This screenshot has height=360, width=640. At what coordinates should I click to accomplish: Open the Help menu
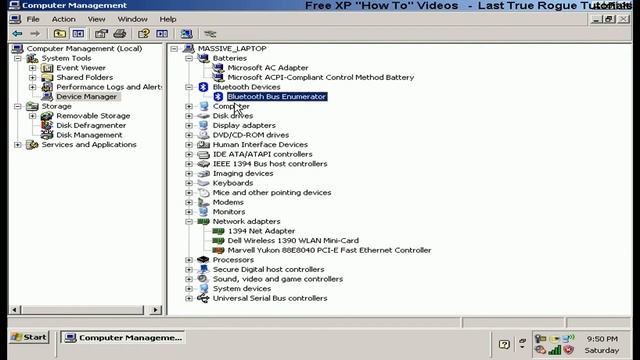[x=168, y=19]
